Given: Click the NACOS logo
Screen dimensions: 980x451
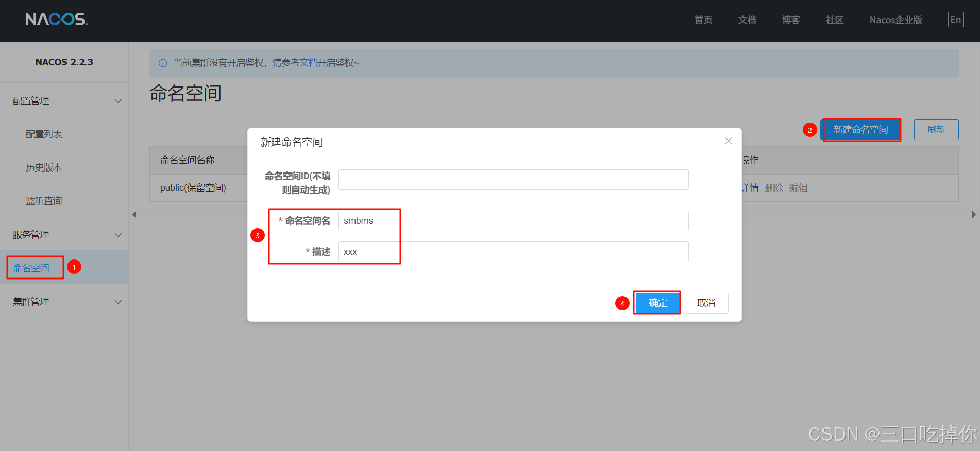Looking at the screenshot, I should pyautogui.click(x=57, y=20).
